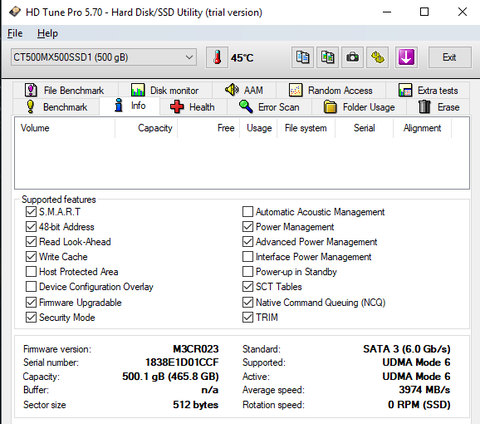
Task: Click the HD Tune title bar app icon
Action: point(14,12)
